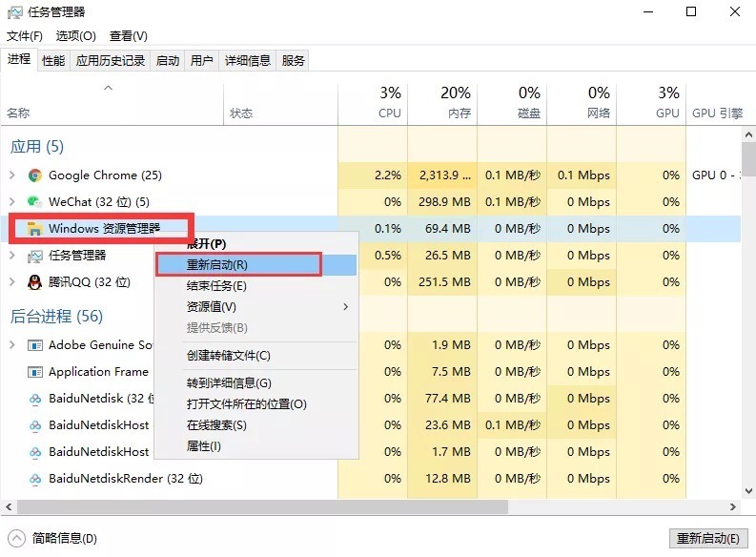Sort by the CPU column header
This screenshot has width=756, height=557.
point(373,105)
